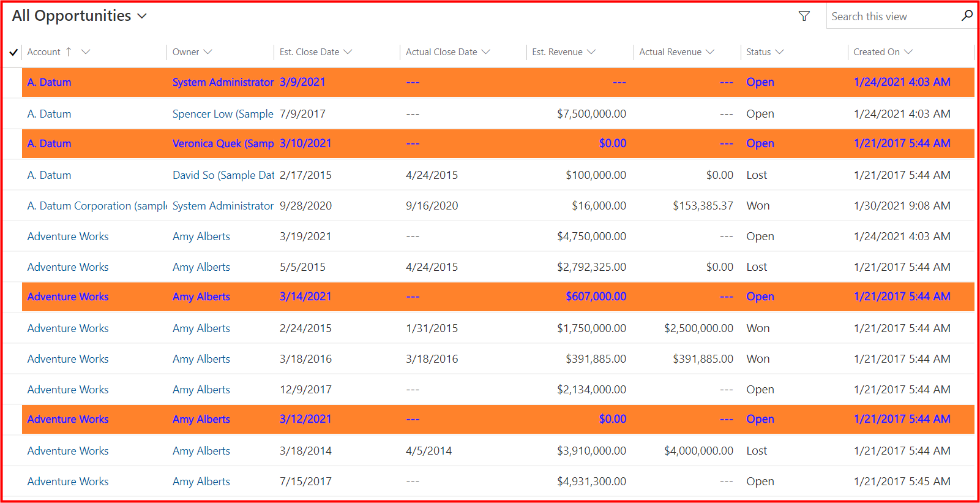Open owner Veronica Quek (Samp link
Screen dimensions: 980x503
pos(223,143)
